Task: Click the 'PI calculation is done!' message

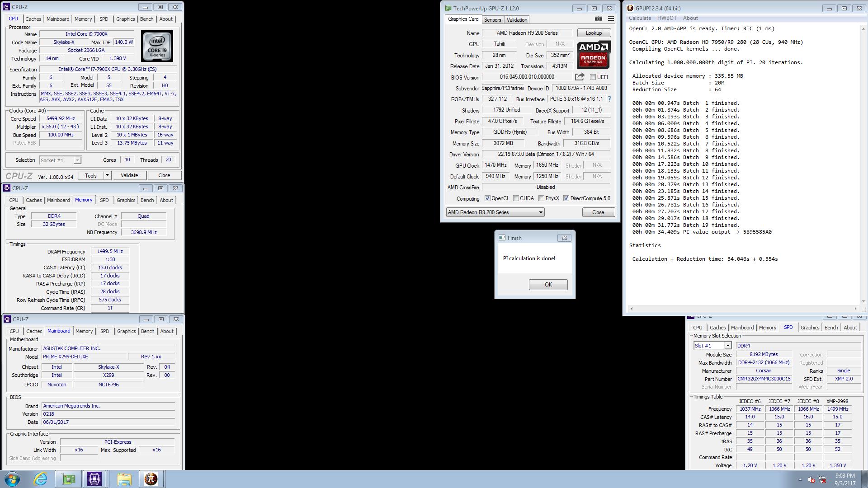Action: [x=529, y=258]
